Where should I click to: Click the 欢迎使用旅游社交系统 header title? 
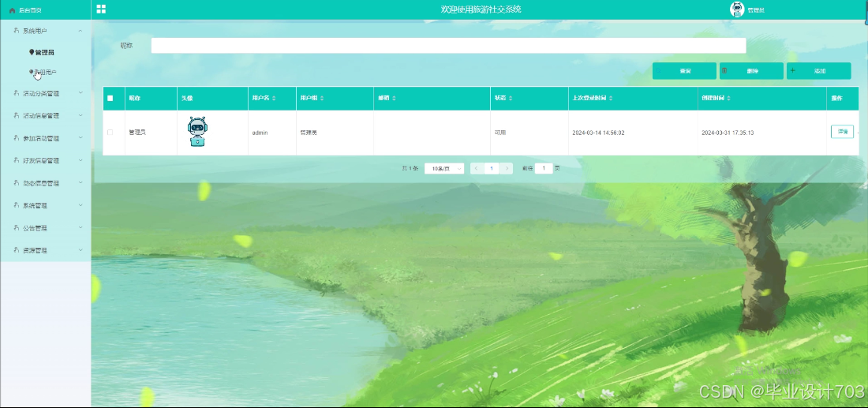pos(481,9)
